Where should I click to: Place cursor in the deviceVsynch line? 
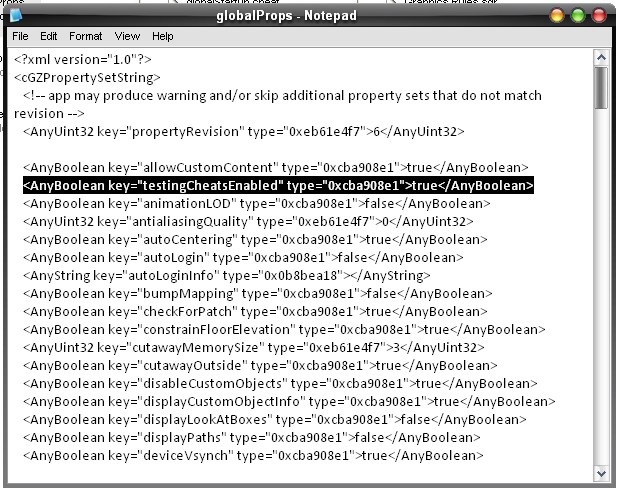coord(253,456)
